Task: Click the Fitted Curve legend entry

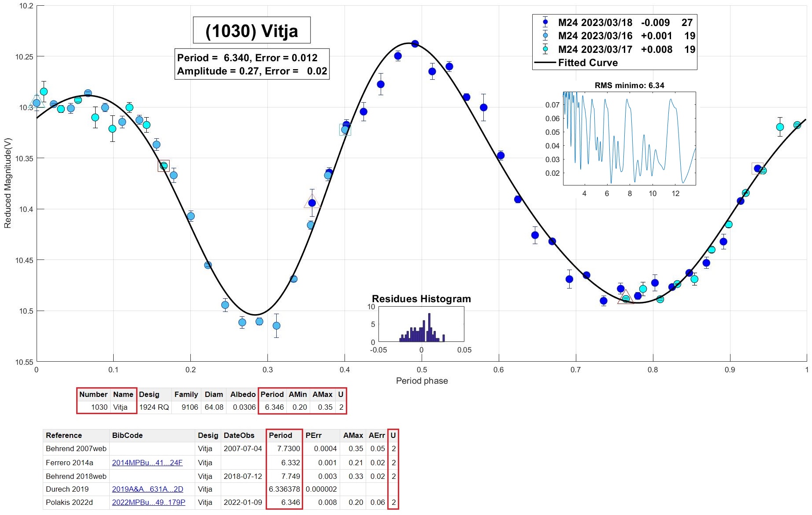Action: 577,63
